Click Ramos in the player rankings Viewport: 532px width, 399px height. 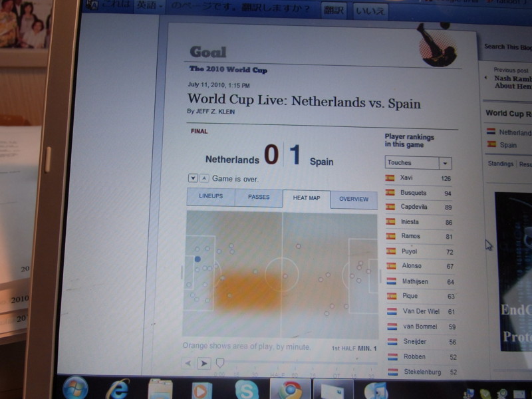pyautogui.click(x=410, y=236)
